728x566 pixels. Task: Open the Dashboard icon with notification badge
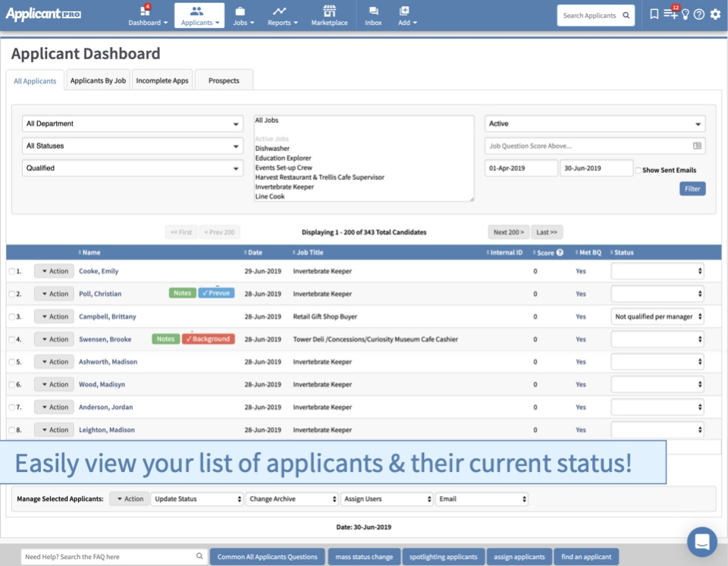pyautogui.click(x=144, y=11)
